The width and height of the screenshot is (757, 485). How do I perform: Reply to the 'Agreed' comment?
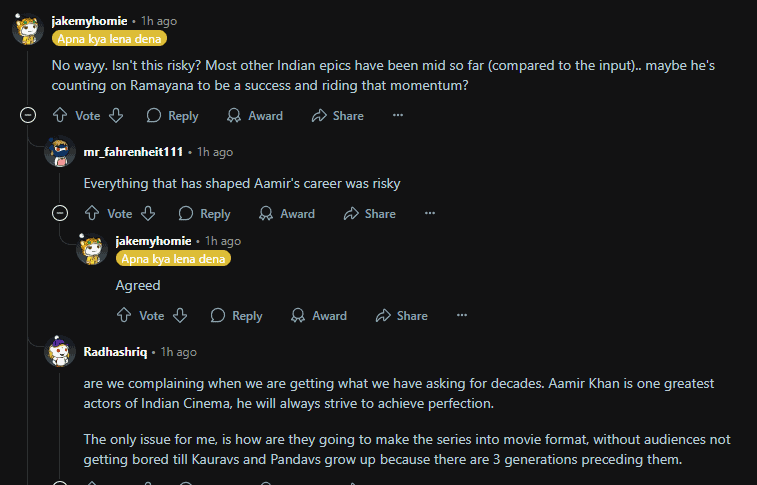coord(236,316)
